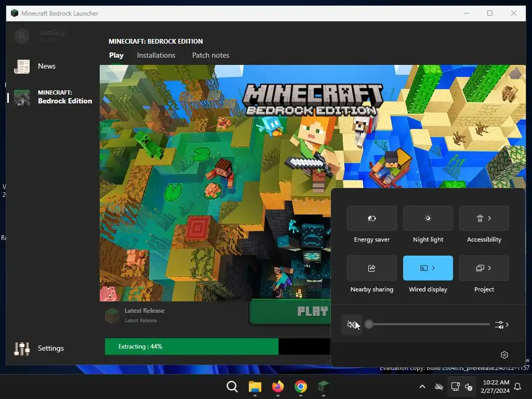Open the Patch notes tab
Image resolution: width=532 pixels, height=399 pixels.
tap(211, 55)
